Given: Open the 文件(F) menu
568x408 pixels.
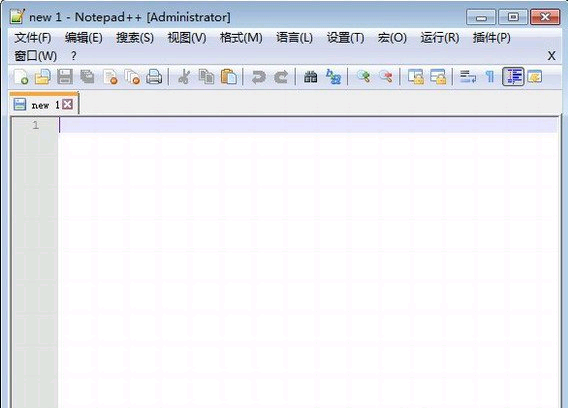Looking at the screenshot, I should [x=33, y=38].
